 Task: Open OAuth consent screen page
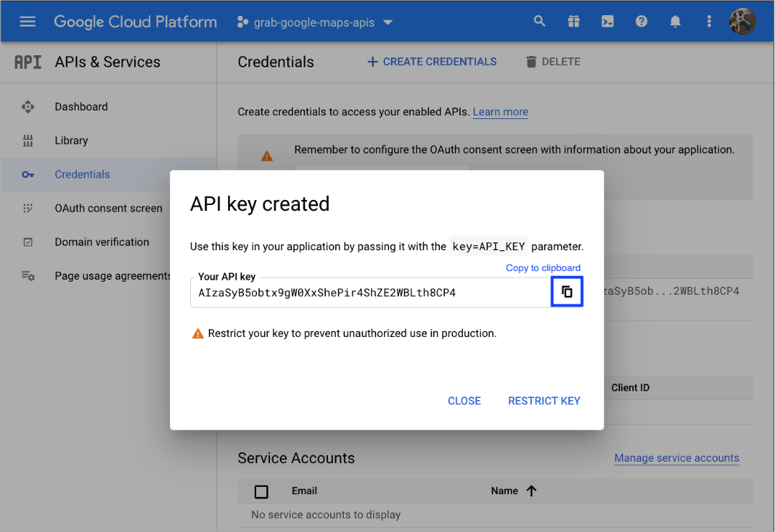coord(108,208)
